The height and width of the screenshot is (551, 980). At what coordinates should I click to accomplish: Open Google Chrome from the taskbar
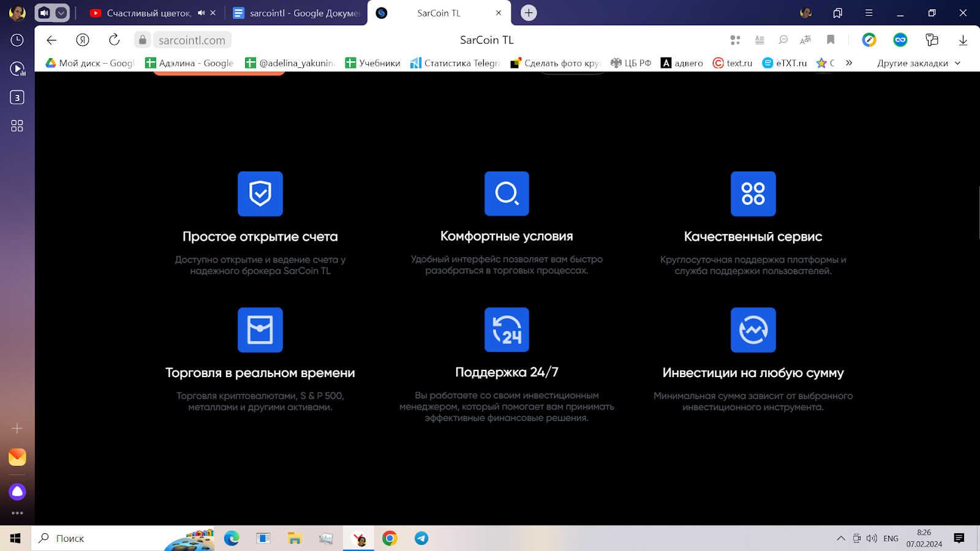point(390,538)
